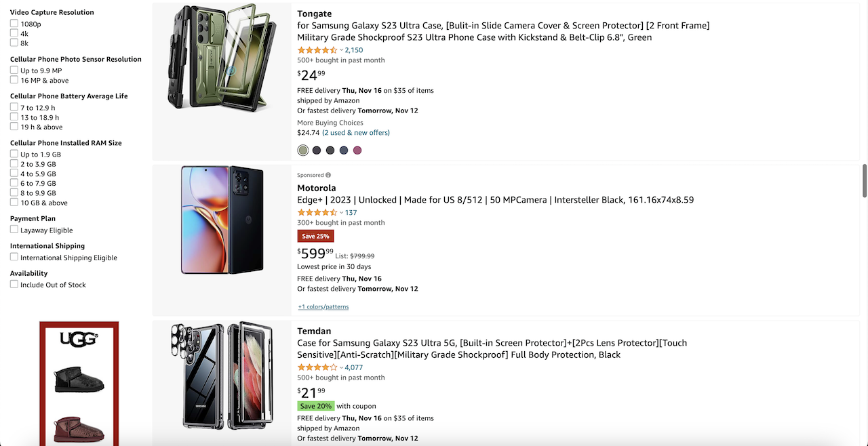Open the 2 used & new offers link

356,133
